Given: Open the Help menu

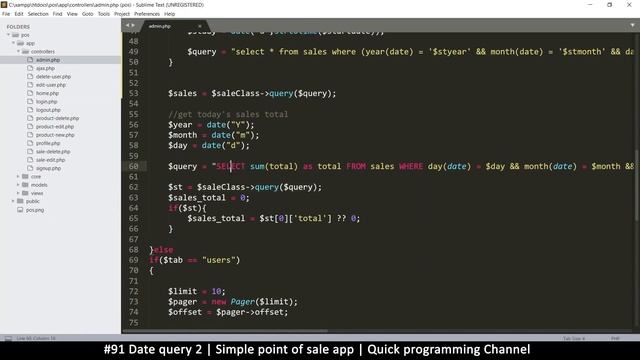Looking at the screenshot, I should tap(169, 14).
